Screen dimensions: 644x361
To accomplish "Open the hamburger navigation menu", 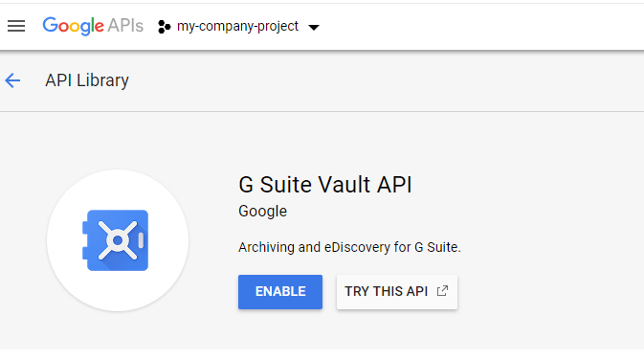I will tap(16, 26).
